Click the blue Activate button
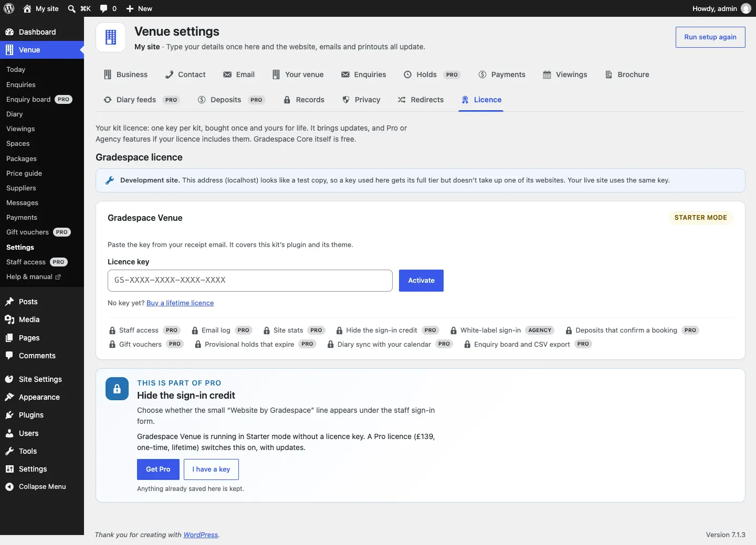This screenshot has width=756, height=545. coord(421,281)
